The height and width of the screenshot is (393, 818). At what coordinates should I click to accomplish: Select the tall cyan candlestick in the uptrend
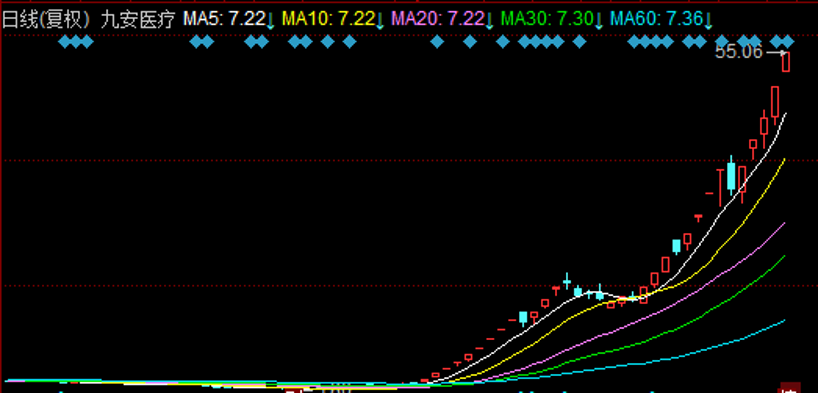click(731, 175)
